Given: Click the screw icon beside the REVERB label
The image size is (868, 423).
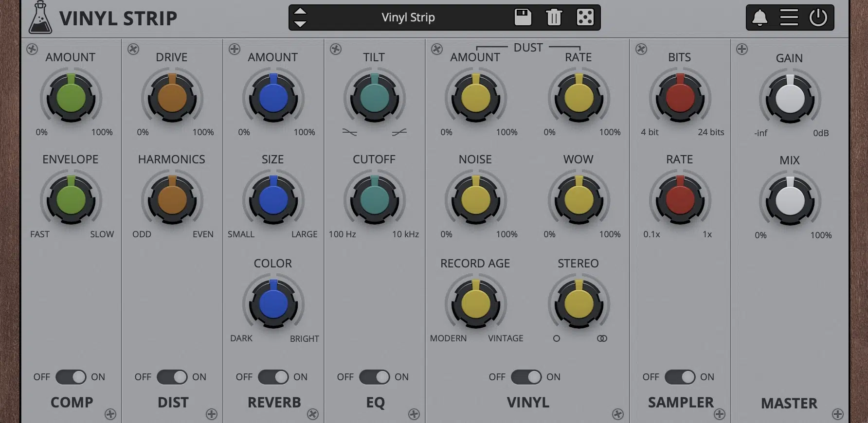Looking at the screenshot, I should pyautogui.click(x=313, y=414).
